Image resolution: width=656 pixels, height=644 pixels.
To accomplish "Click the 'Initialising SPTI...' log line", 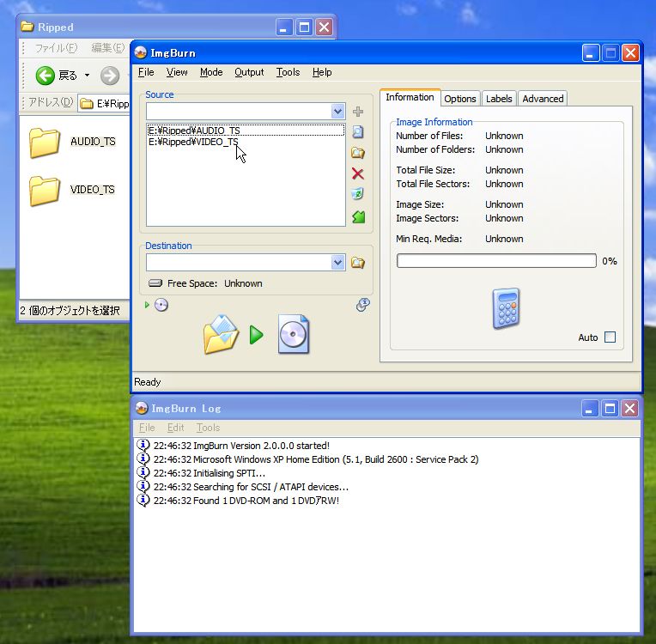I will [210, 473].
